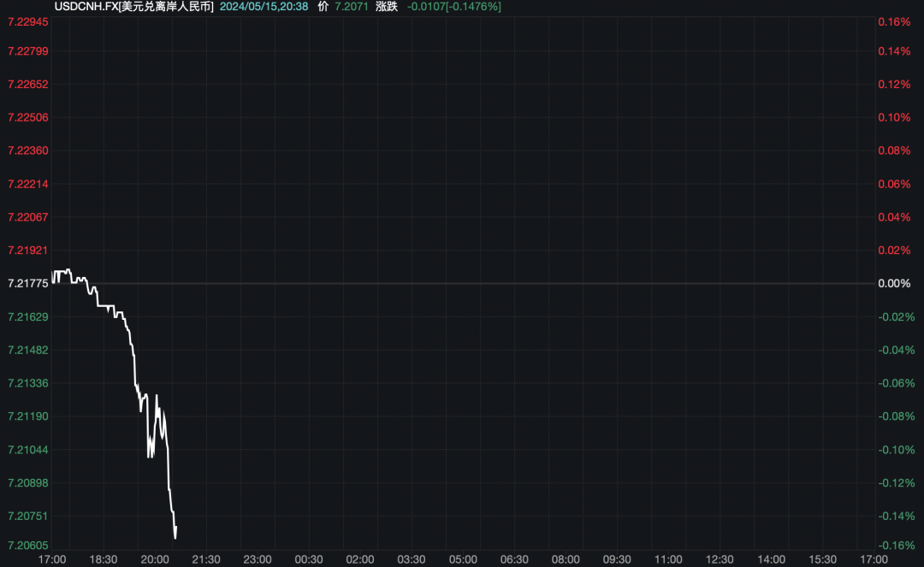The width and height of the screenshot is (924, 567).
Task: Click the -0.14% percentage axis label
Action: 897,516
